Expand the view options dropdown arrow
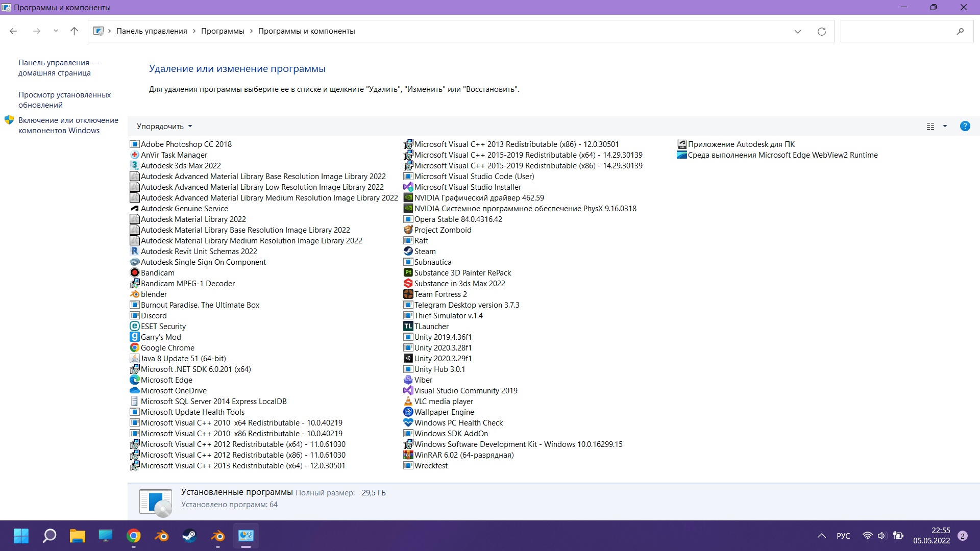Image resolution: width=980 pixels, height=551 pixels. coord(945,126)
